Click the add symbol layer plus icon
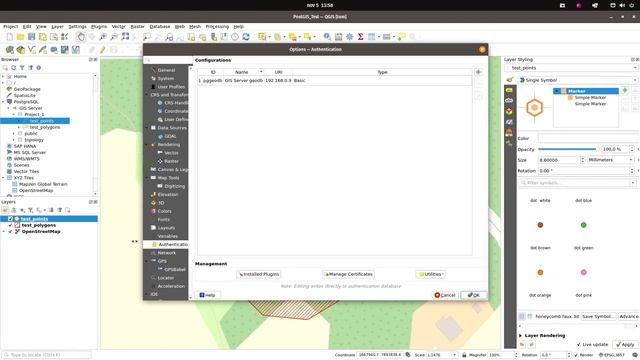 tap(625, 90)
